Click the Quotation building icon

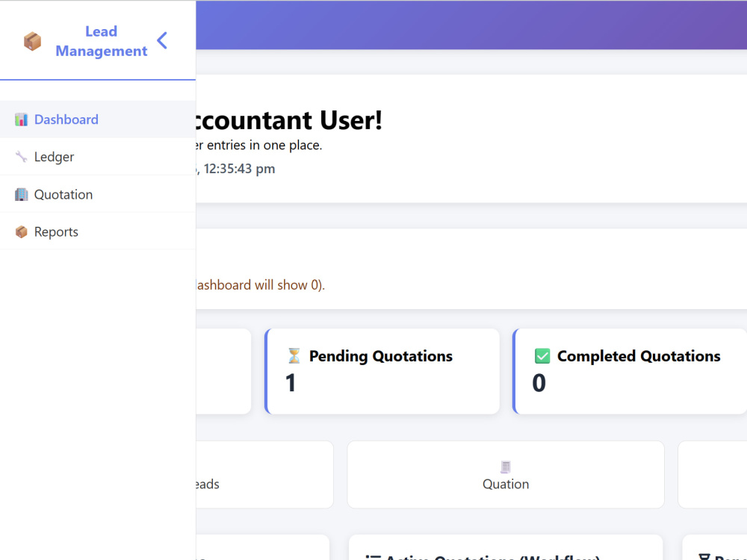pyautogui.click(x=21, y=194)
